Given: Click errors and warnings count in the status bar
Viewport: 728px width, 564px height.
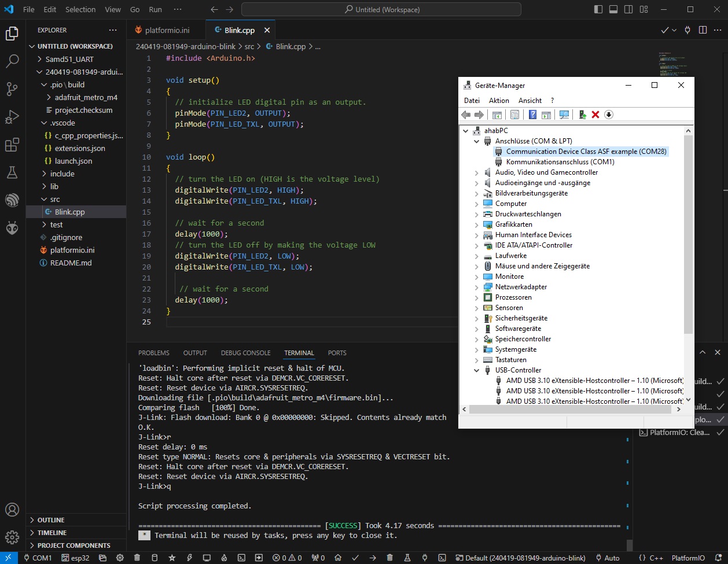Looking at the screenshot, I should (287, 558).
